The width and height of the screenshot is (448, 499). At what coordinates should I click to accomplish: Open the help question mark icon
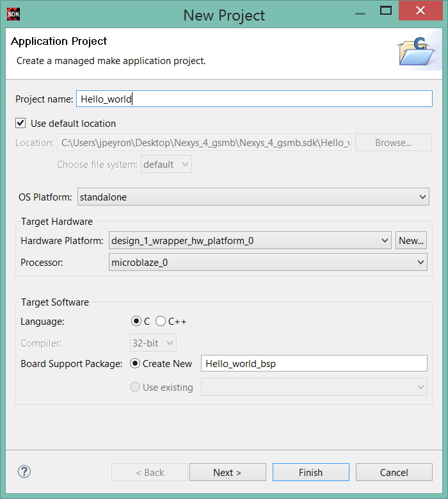click(x=24, y=471)
